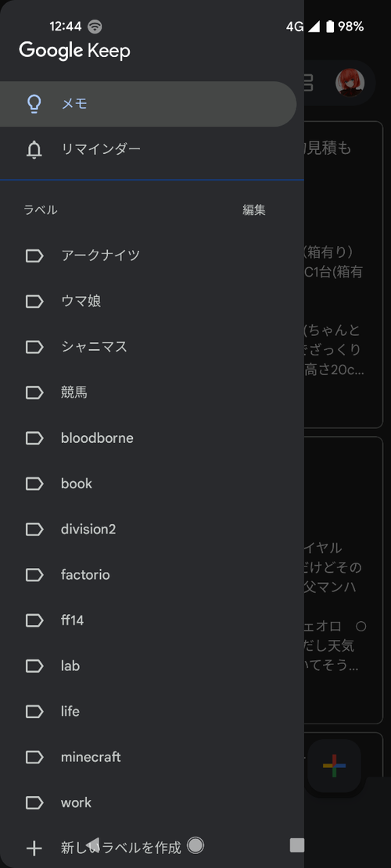Tap the 編集 edit labels button

(254, 210)
